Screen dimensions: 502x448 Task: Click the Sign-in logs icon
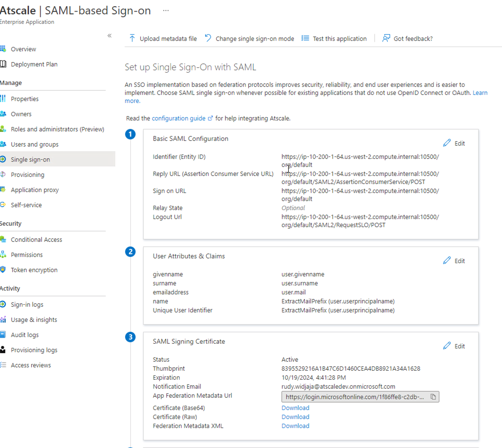(3, 304)
